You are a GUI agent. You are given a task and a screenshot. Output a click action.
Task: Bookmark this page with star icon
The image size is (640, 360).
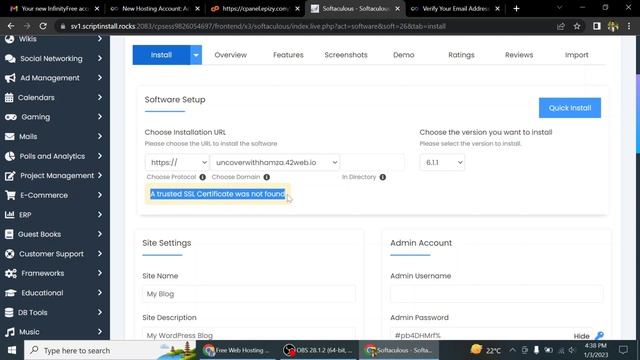[x=577, y=26]
